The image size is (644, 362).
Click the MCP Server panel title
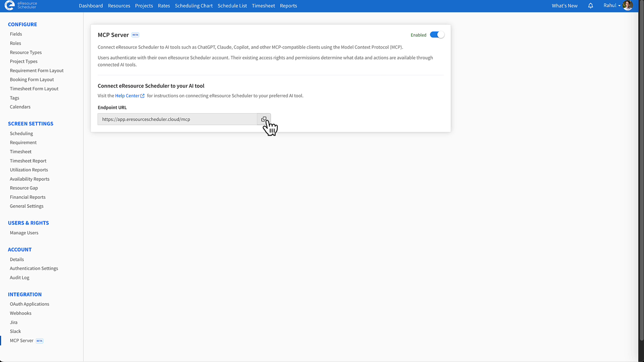pos(113,35)
